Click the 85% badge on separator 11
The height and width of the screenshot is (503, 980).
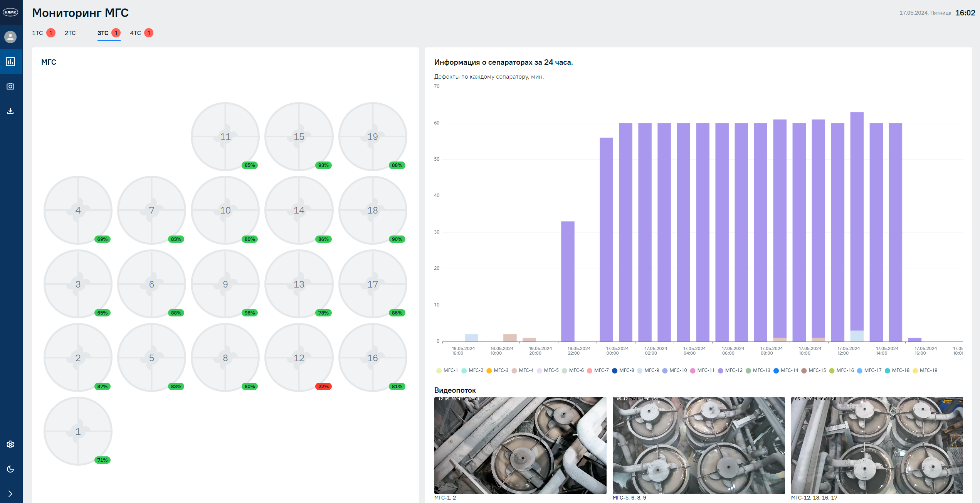(x=250, y=165)
